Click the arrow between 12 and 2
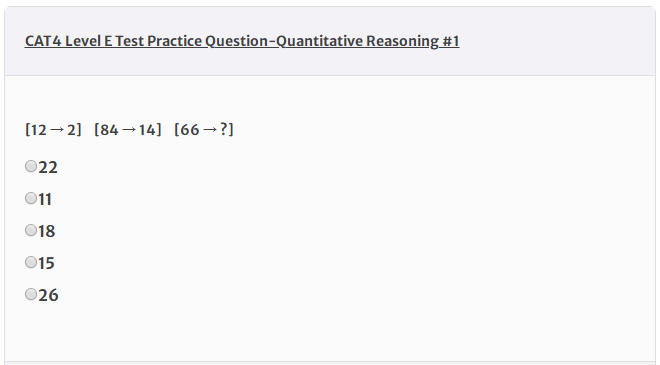660x365 pixels. pos(57,130)
